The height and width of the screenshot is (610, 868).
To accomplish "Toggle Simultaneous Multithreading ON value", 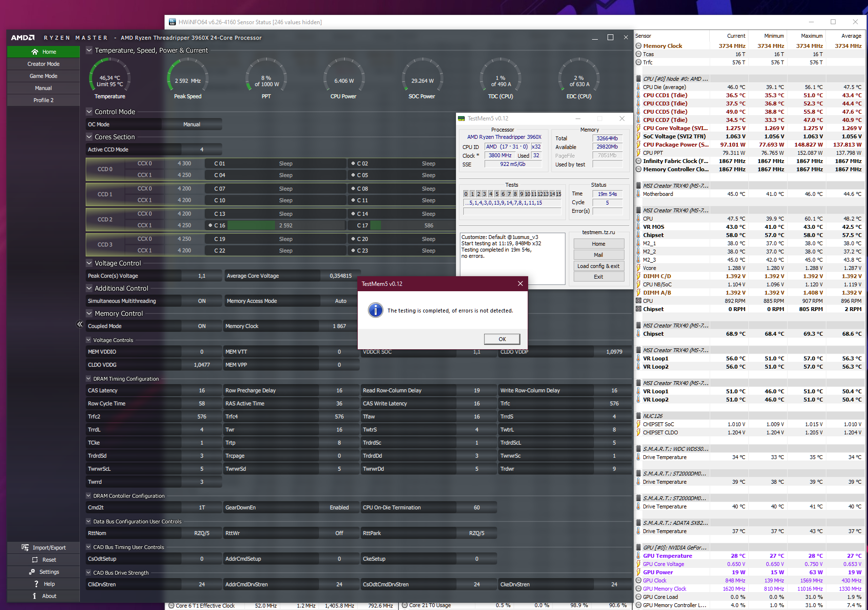I will click(x=202, y=301).
